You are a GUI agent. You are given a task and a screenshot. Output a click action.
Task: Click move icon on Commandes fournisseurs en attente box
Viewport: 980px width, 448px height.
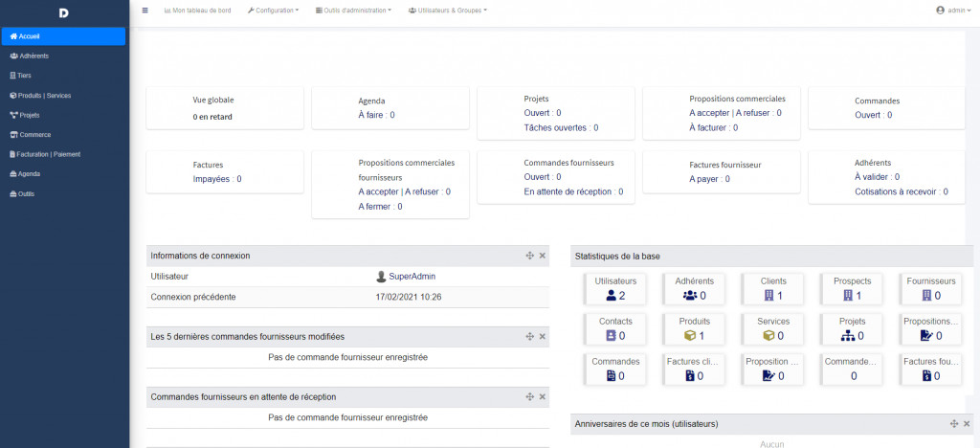coord(529,396)
